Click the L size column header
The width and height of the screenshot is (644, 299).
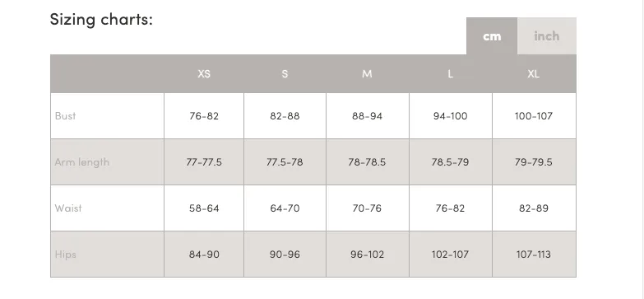pos(450,73)
